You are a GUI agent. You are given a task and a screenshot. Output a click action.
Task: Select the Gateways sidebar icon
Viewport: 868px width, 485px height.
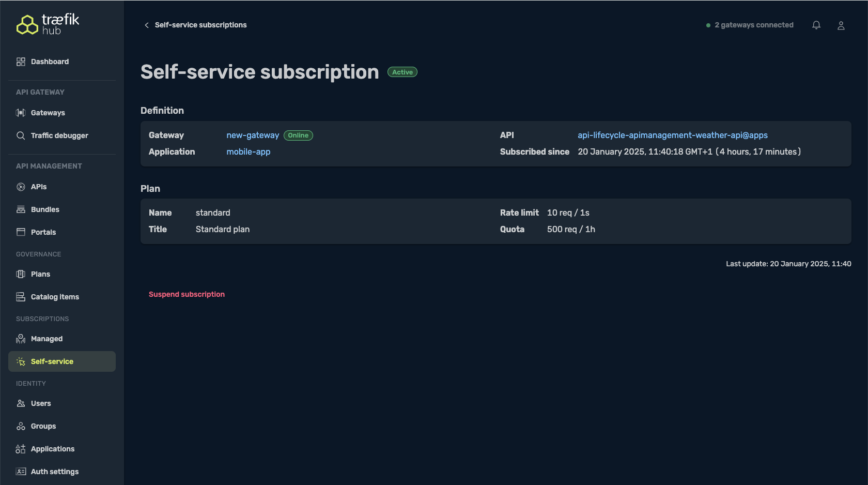[x=21, y=113]
